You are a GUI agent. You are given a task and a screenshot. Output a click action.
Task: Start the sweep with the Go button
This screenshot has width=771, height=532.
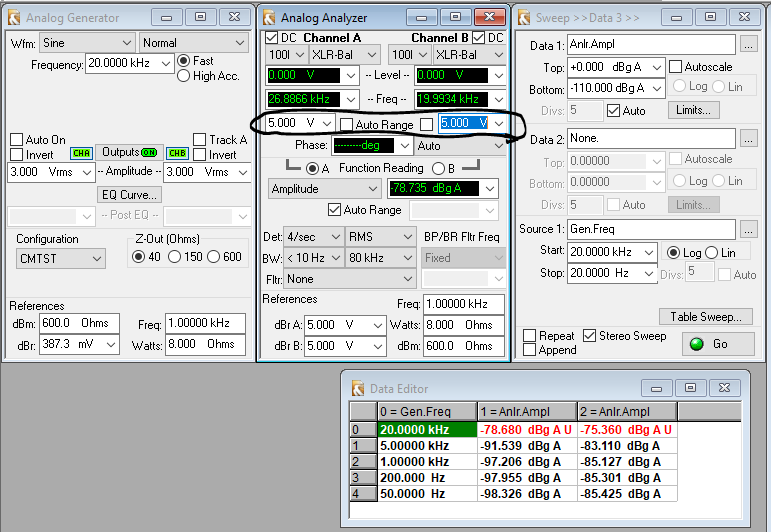718,344
